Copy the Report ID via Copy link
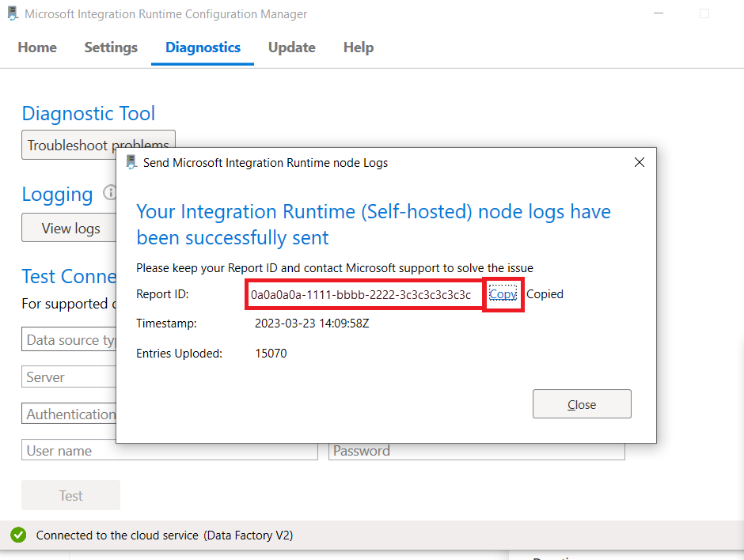Image resolution: width=744 pixels, height=560 pixels. (x=503, y=294)
